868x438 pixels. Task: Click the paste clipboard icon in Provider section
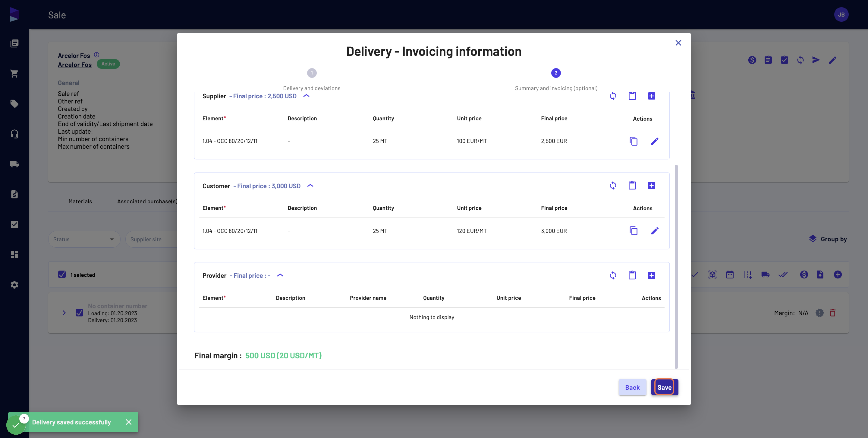(x=632, y=275)
